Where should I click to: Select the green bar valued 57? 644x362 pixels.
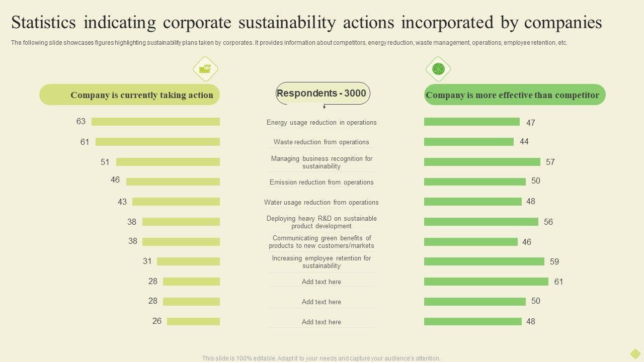tap(482, 162)
